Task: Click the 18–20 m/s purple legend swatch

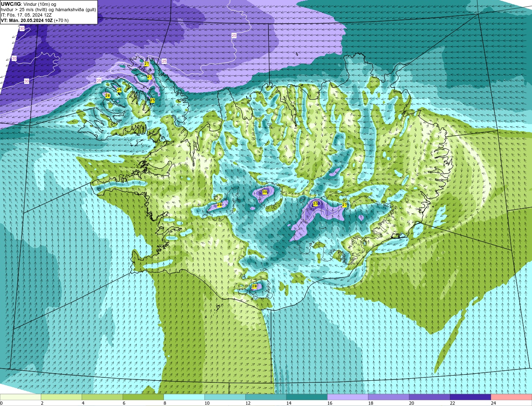Action: 389,397
